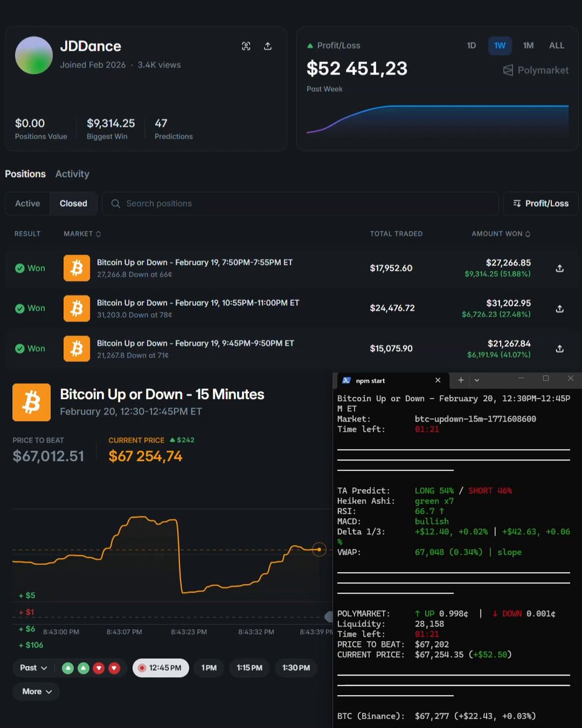Image resolution: width=582 pixels, height=728 pixels.
Task: Click Bitcoin icon for 9:45PM-9:50PM market
Action: (x=76, y=349)
